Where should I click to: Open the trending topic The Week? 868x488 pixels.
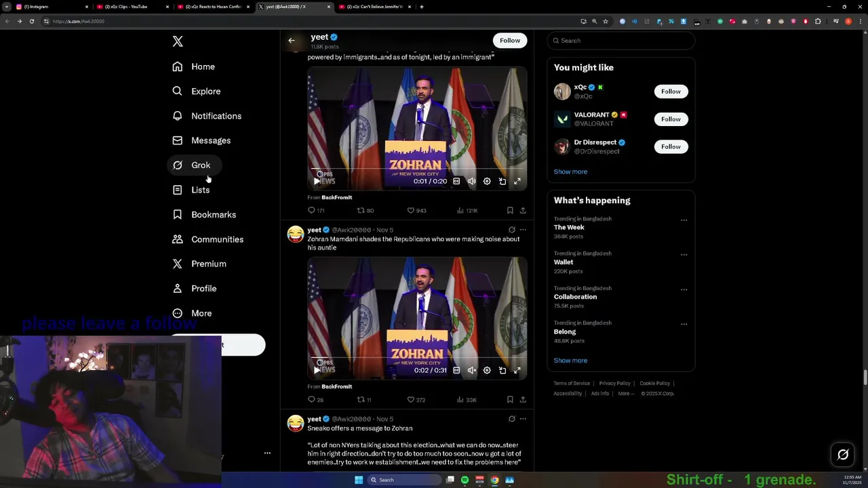[x=569, y=228]
